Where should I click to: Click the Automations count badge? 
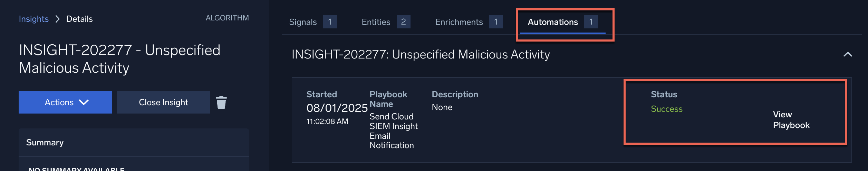[x=591, y=22]
